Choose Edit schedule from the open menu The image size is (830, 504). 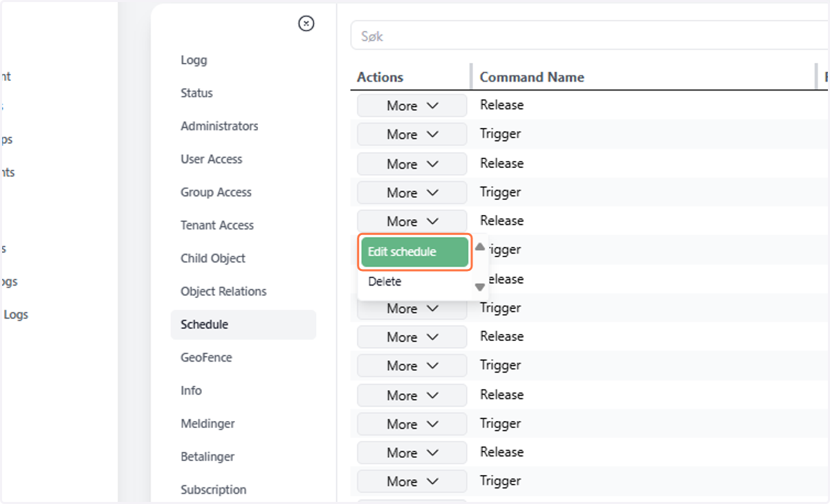[x=414, y=252]
